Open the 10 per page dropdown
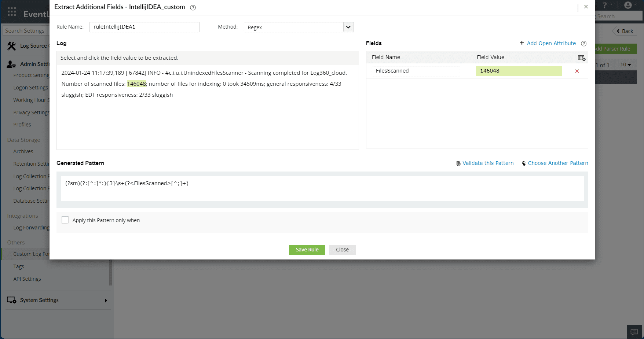This screenshot has height=339, width=644. [x=626, y=65]
